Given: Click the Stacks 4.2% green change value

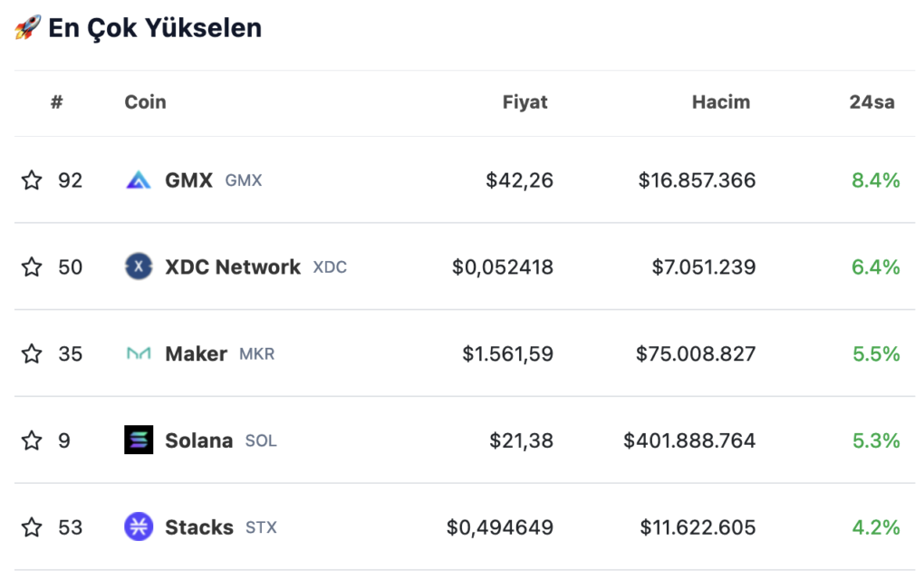Looking at the screenshot, I should (876, 527).
